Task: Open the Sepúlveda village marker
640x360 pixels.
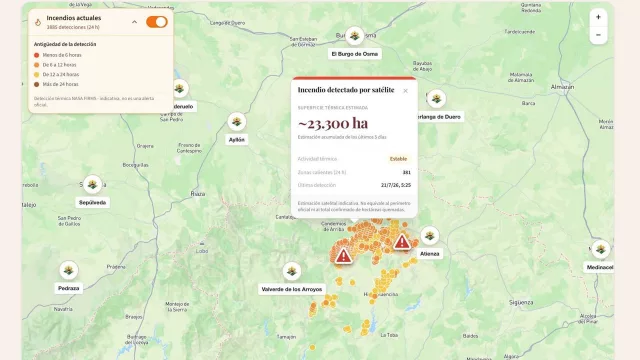Action: click(92, 184)
